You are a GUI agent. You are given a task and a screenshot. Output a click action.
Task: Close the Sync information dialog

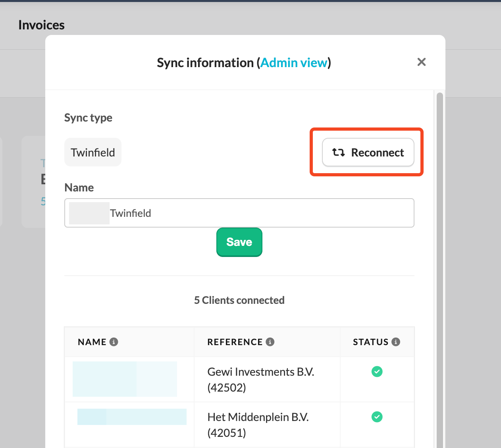click(x=422, y=62)
